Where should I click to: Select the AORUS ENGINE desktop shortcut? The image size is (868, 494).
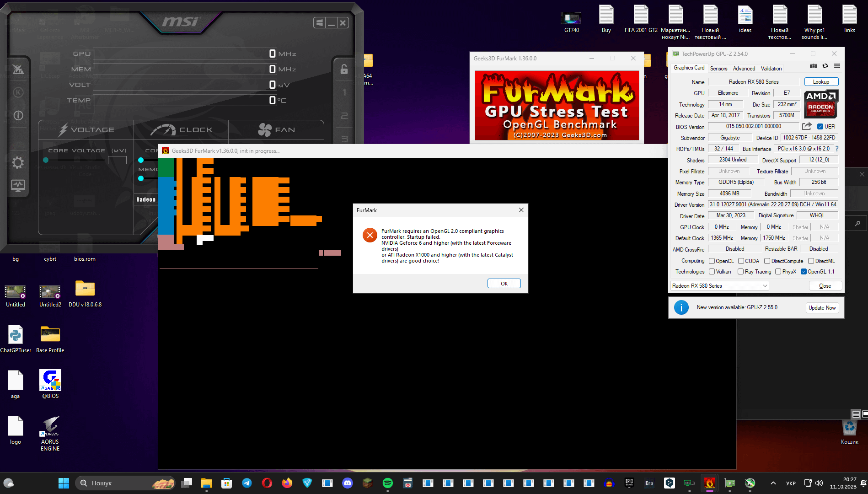pos(50,434)
